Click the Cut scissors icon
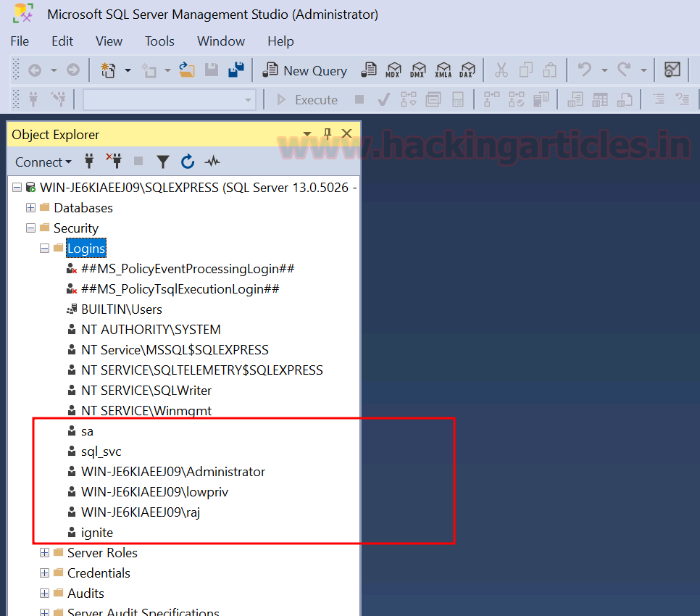This screenshot has height=616, width=700. [x=501, y=70]
